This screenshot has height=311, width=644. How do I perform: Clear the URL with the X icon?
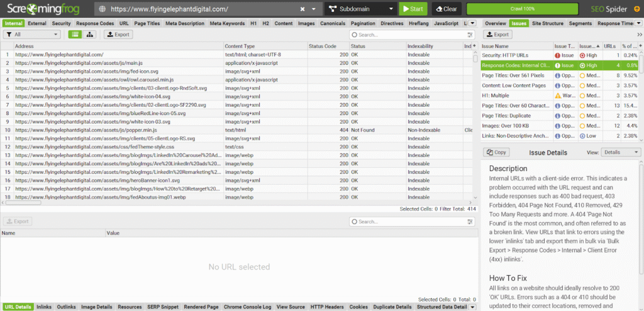coord(303,9)
